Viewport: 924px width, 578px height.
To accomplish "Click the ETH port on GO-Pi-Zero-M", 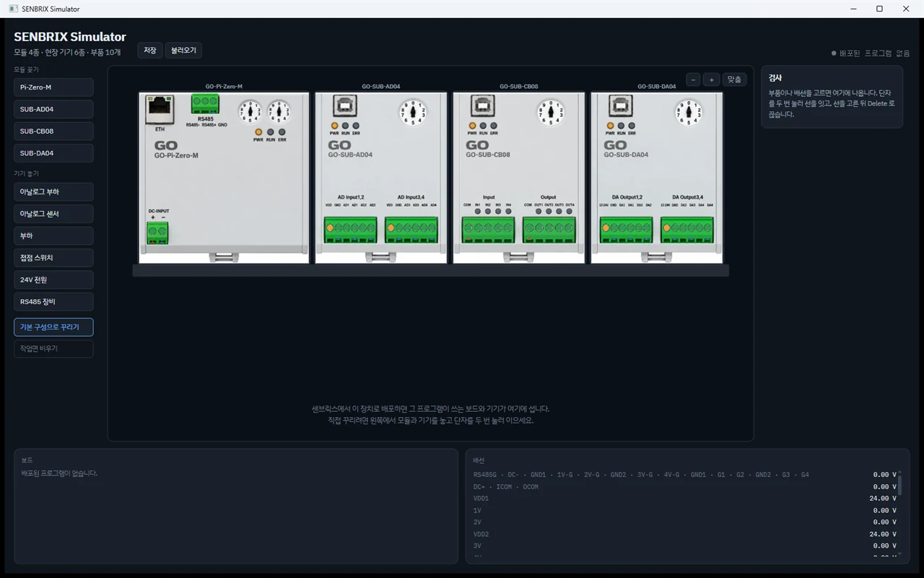I will coord(160,110).
